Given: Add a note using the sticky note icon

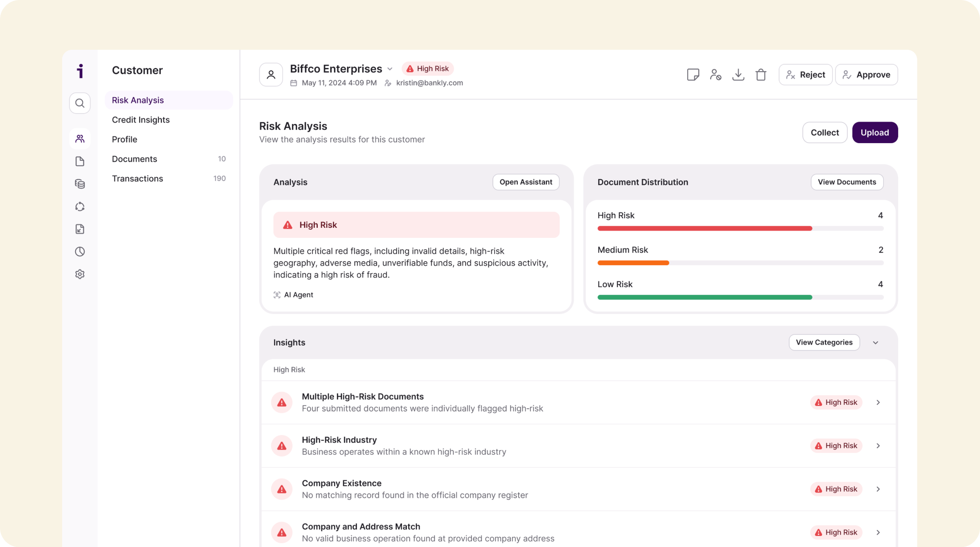Looking at the screenshot, I should click(x=693, y=75).
